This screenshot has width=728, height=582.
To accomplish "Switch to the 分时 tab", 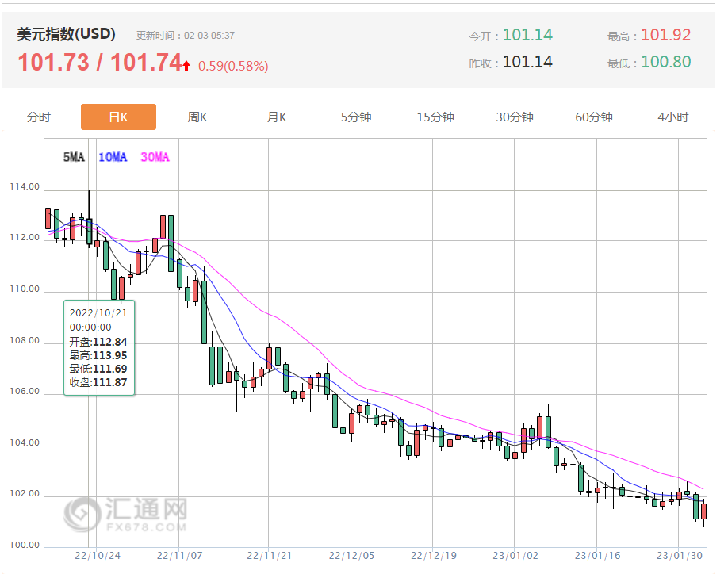I will [x=38, y=117].
